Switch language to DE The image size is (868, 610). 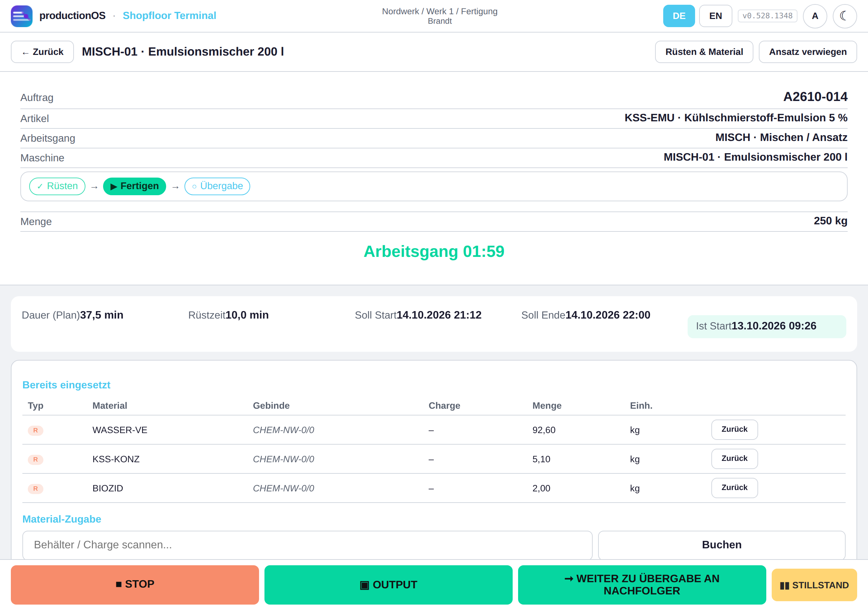pos(678,16)
